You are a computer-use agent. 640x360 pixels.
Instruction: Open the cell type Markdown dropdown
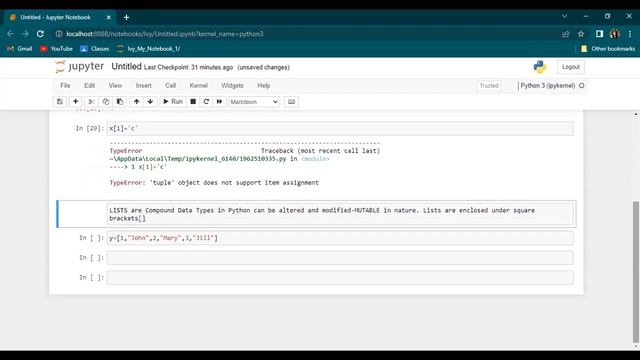254,102
